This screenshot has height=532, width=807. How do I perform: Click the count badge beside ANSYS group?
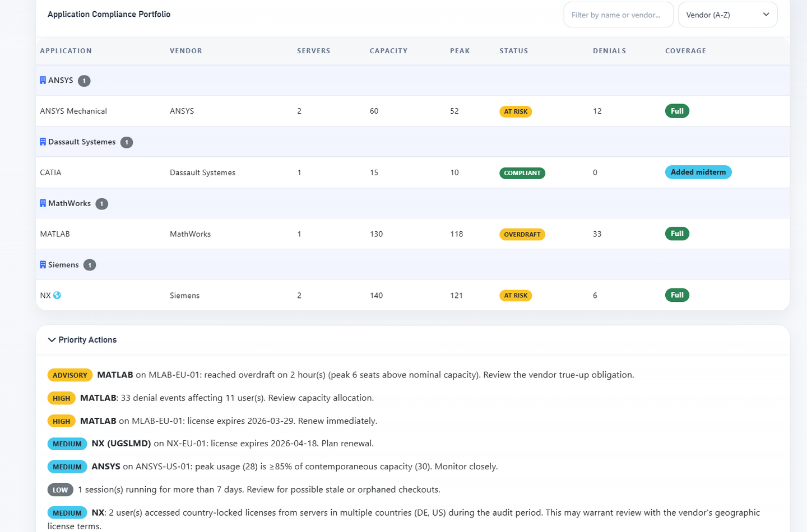point(84,81)
